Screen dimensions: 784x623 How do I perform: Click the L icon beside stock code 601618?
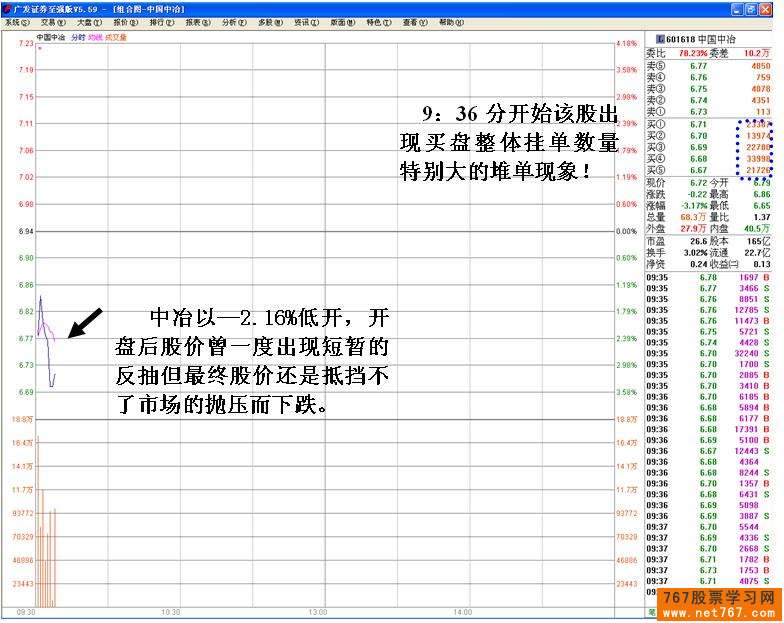660,39
